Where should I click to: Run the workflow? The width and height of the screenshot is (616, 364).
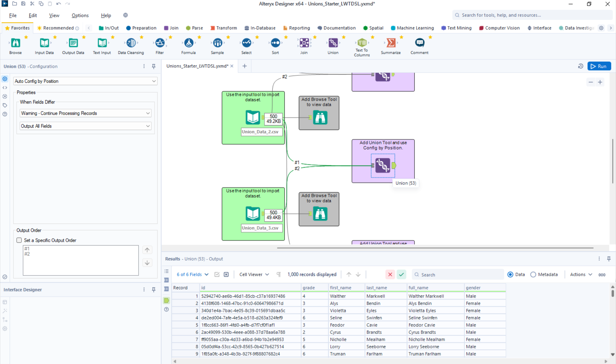point(599,66)
